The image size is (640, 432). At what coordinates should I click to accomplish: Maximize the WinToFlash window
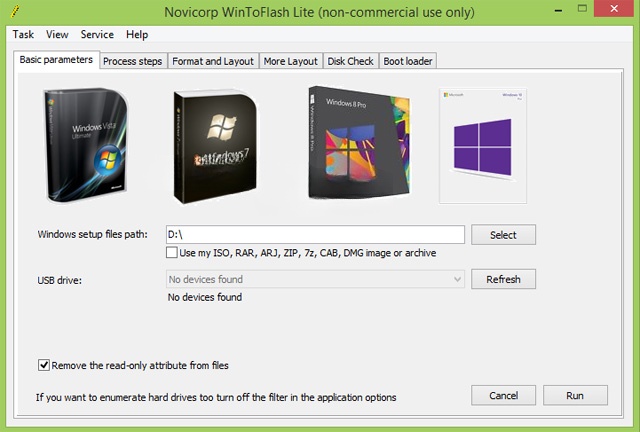pyautogui.click(x=582, y=8)
